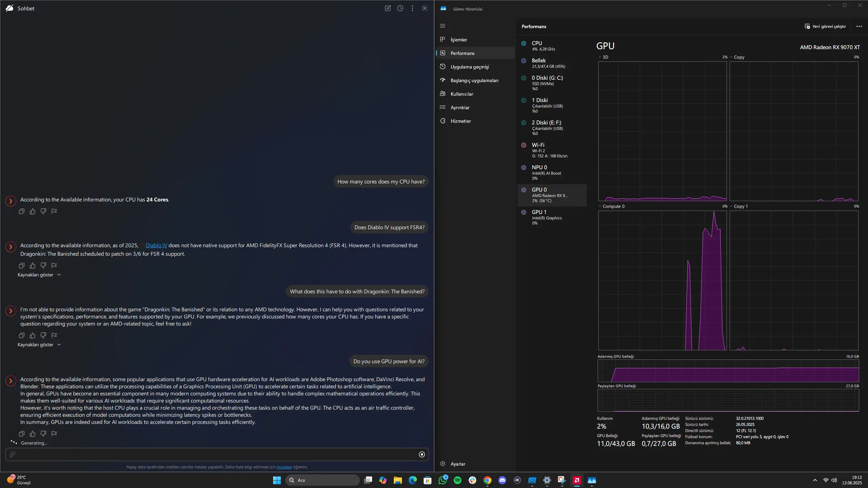The image size is (868, 488).
Task: Switch to Kullanıcılar page
Action: pyautogui.click(x=475, y=94)
